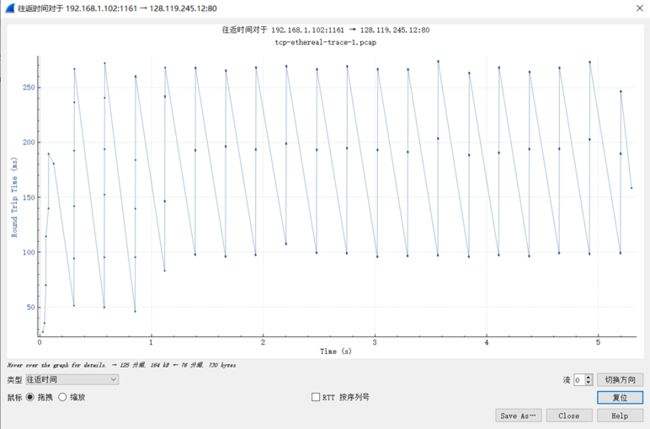Click the Round Trip Time (ms) axis label
The width and height of the screenshot is (650, 429).
(15, 197)
